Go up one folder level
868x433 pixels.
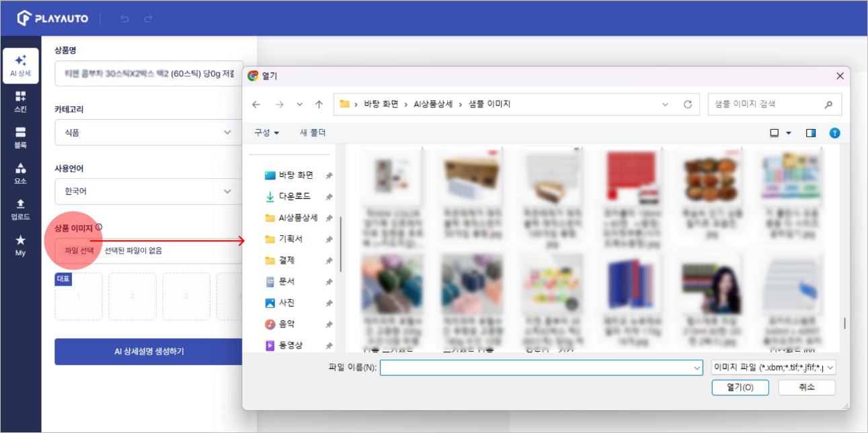tap(319, 104)
